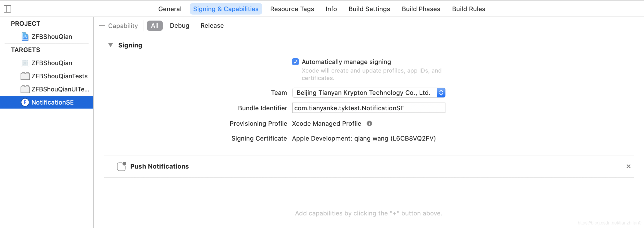
Task: Remove the Push Notifications capability
Action: coord(629,166)
